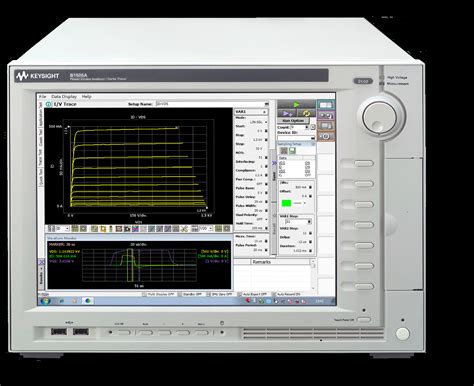Click the Remarks column header
474x386 pixels.
[280, 262]
